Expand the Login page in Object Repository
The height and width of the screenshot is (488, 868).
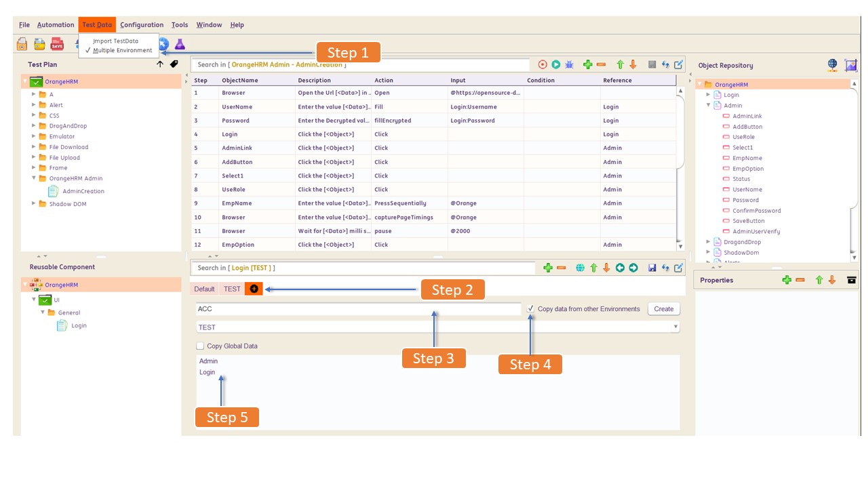click(709, 95)
